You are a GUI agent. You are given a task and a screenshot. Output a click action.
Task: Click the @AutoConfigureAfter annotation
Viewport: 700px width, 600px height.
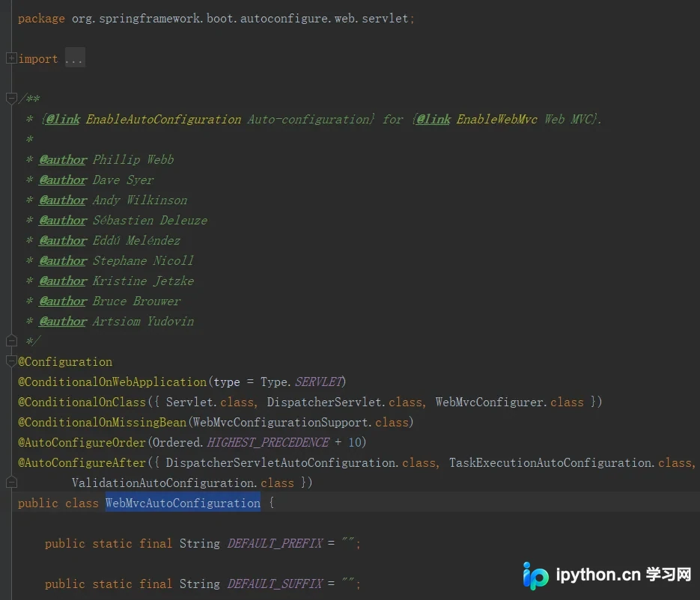pos(82,462)
